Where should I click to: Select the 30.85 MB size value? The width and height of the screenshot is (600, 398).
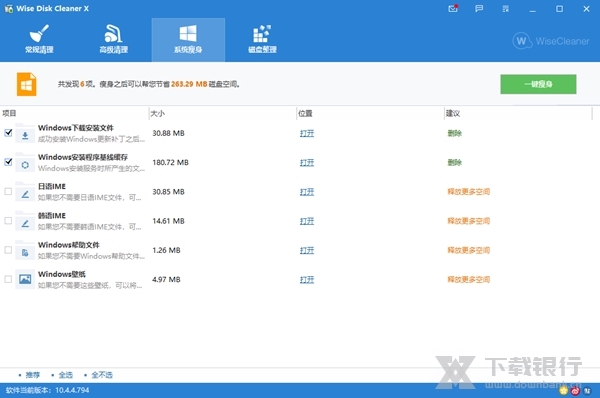point(168,192)
